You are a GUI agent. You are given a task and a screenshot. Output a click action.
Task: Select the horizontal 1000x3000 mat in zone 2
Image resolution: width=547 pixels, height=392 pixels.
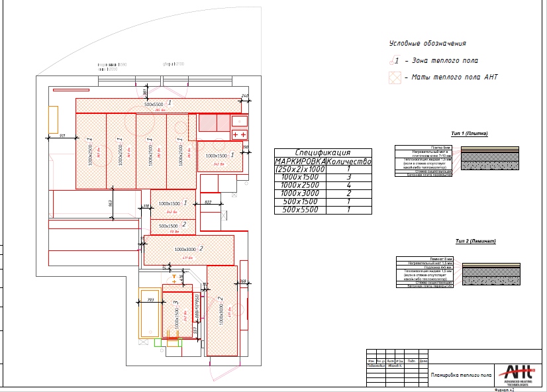[189, 250]
